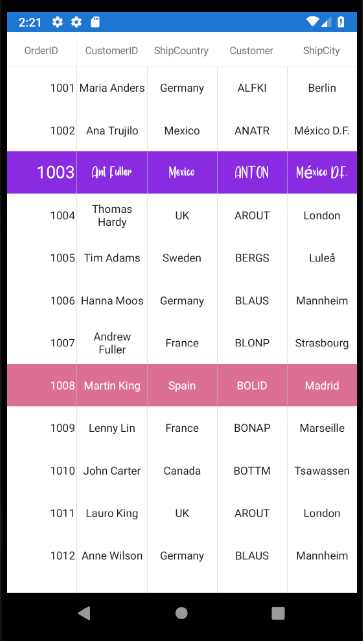Screen dimensions: 363x641
Task: Tap the Sweden country cell
Action: click(182, 258)
